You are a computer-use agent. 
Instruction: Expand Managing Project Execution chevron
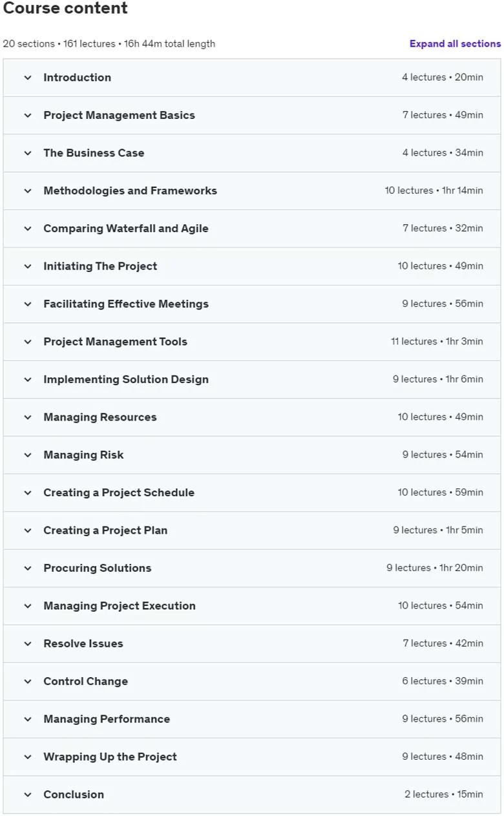[28, 606]
